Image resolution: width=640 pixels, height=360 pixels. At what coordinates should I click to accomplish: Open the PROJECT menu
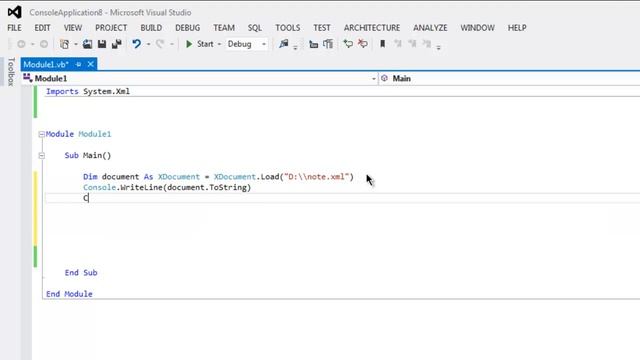click(111, 28)
